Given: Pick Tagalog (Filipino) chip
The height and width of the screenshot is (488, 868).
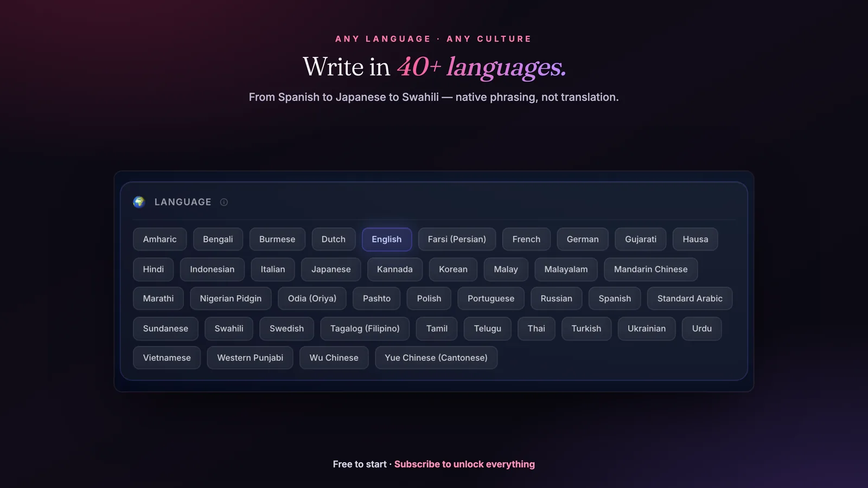Looking at the screenshot, I should point(365,329).
